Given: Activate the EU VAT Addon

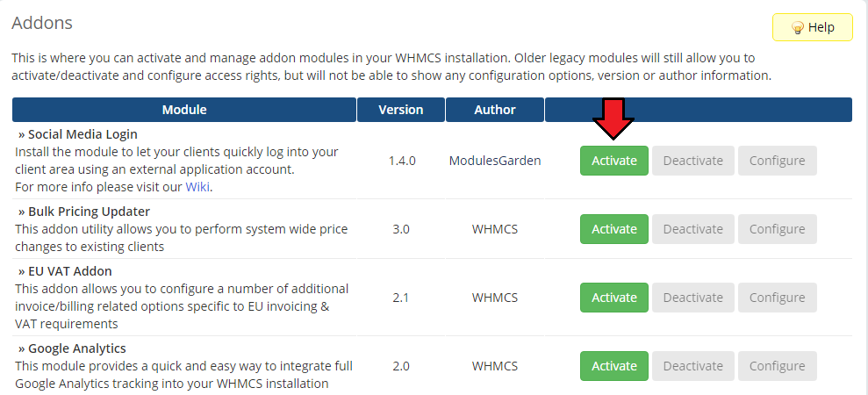Looking at the screenshot, I should pos(613,298).
